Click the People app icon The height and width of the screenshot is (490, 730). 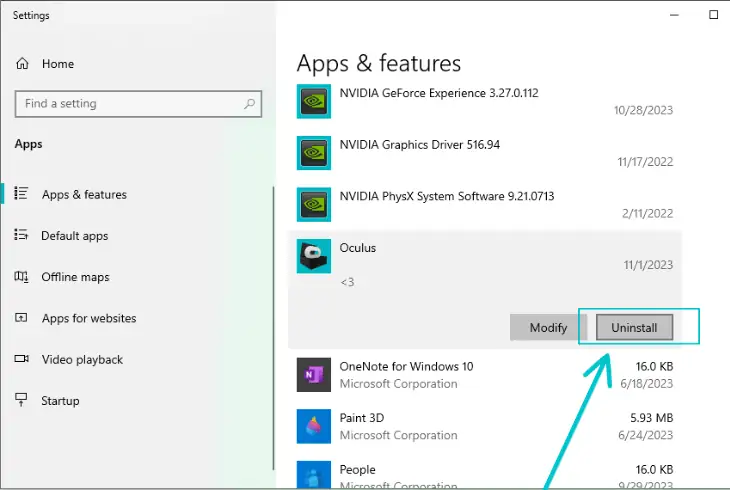[314, 475]
